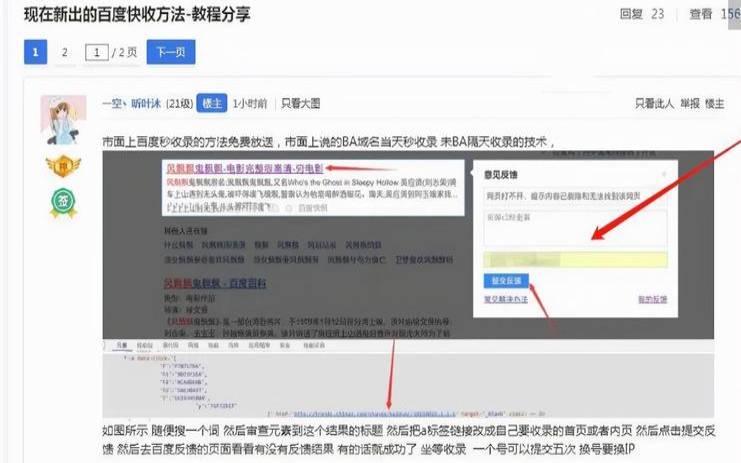Viewport: 741px width, 463px height.
Task: Go to page 1 of the thread
Action: (35, 52)
